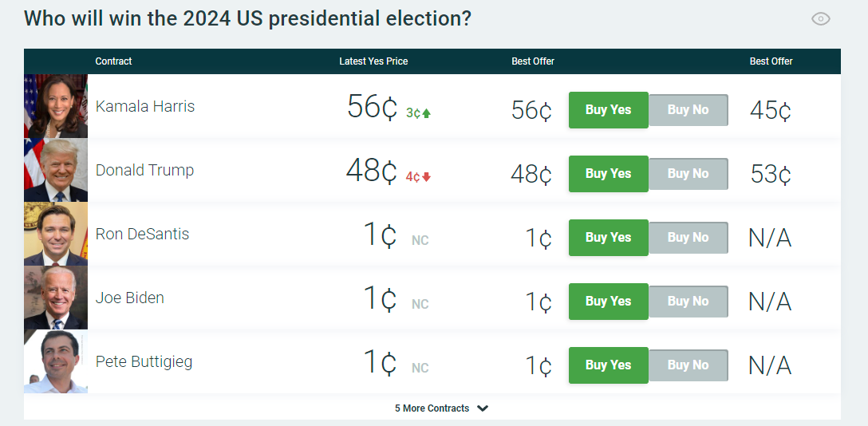
Task: Click the Kamala Harris contract photo
Action: coord(56,107)
